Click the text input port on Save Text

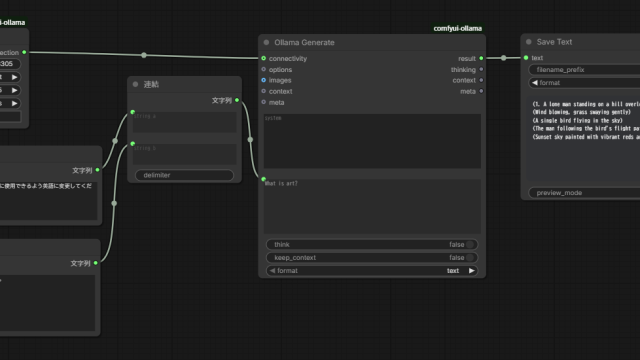(526, 58)
